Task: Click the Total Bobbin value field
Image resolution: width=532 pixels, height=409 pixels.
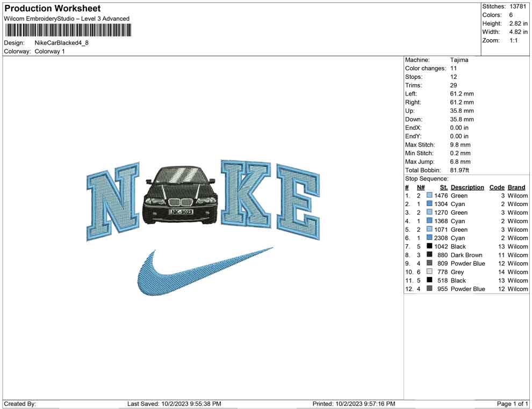Action: pyautogui.click(x=459, y=170)
